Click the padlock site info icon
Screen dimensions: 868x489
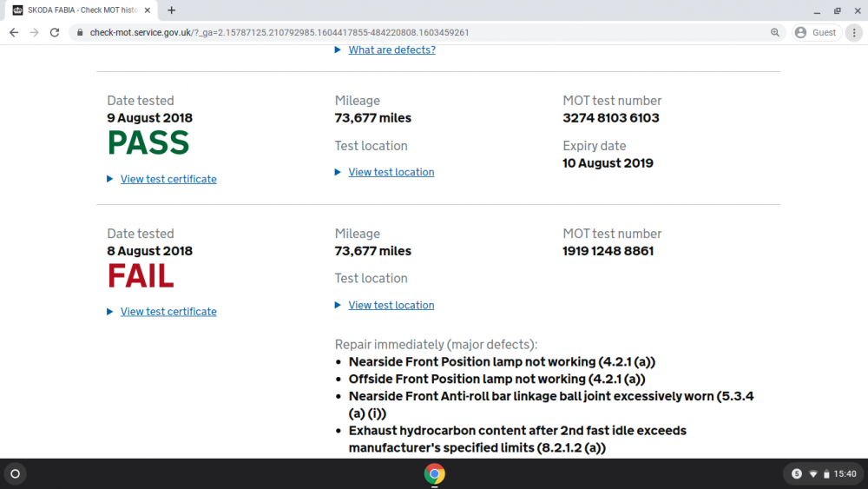[x=80, y=33]
